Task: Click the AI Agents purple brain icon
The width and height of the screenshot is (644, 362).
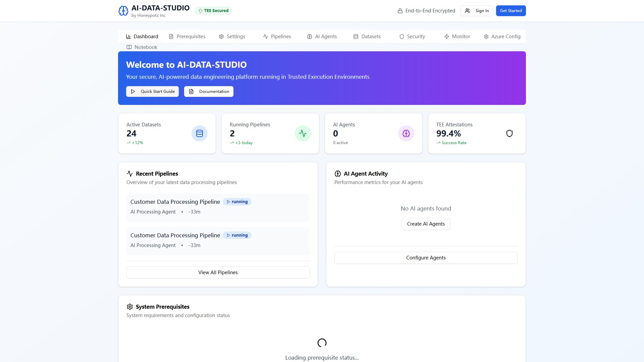Action: point(406,133)
